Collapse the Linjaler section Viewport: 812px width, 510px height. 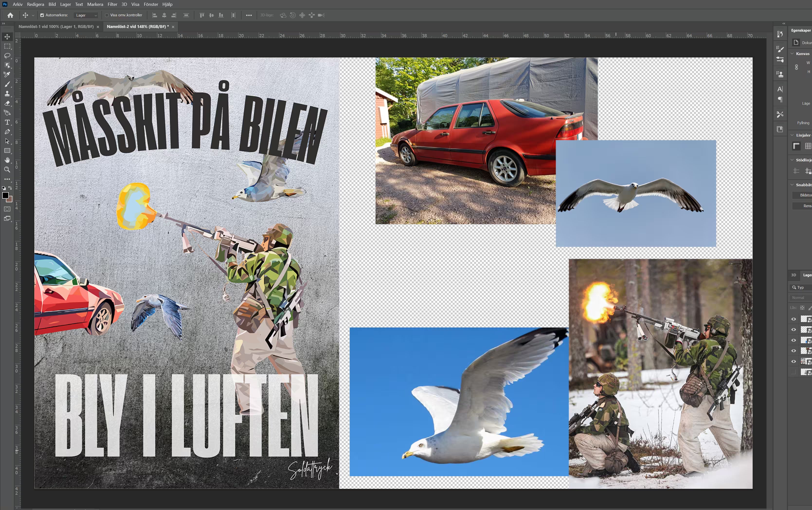tap(792, 135)
